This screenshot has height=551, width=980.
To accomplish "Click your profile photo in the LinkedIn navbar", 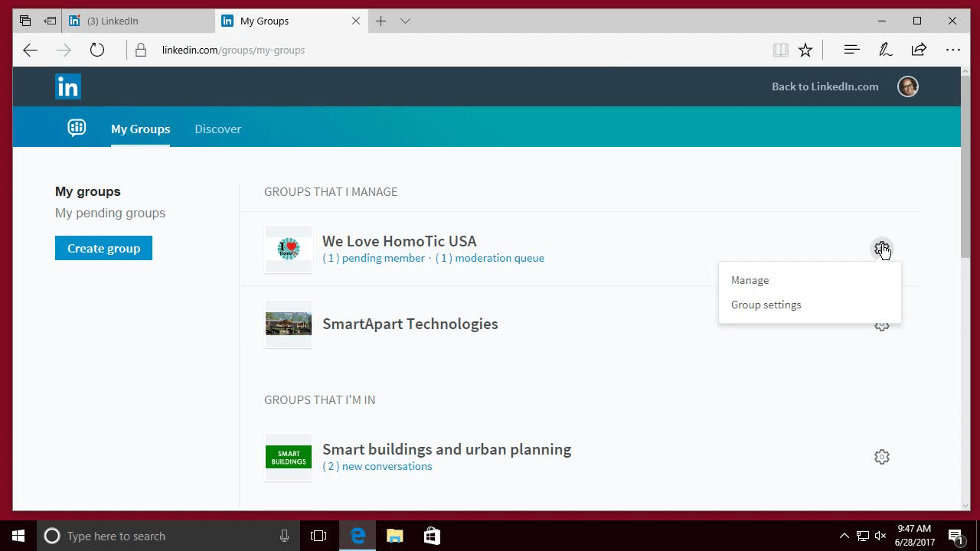I will click(907, 86).
